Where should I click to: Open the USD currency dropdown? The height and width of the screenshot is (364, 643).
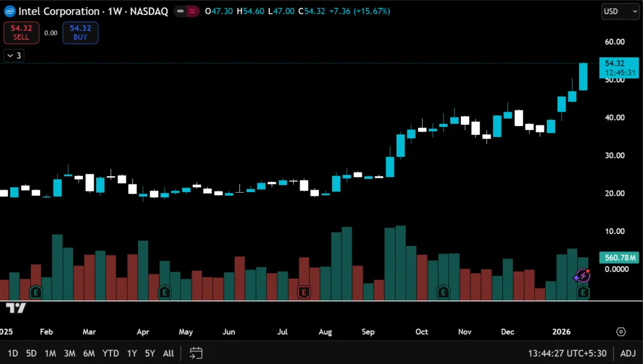619,11
